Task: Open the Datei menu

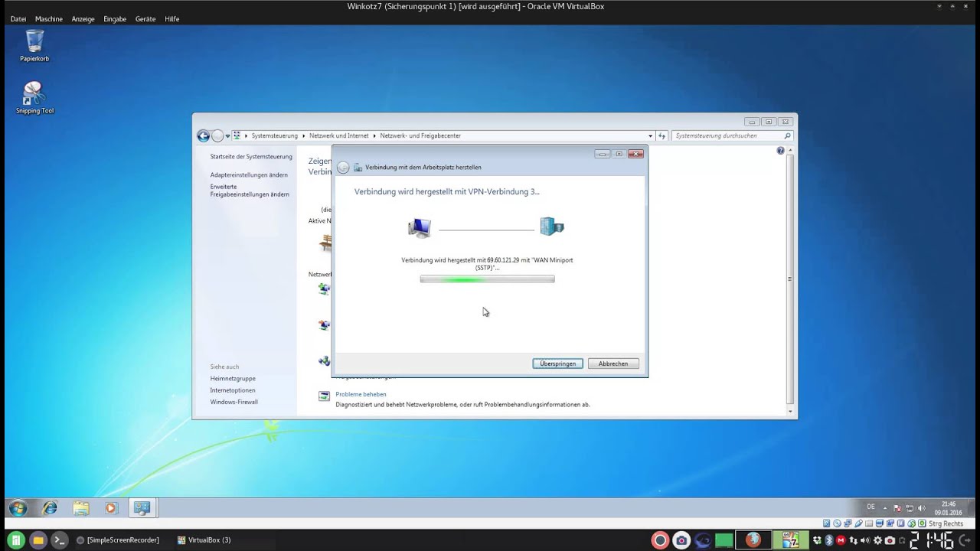Action: coord(18,18)
